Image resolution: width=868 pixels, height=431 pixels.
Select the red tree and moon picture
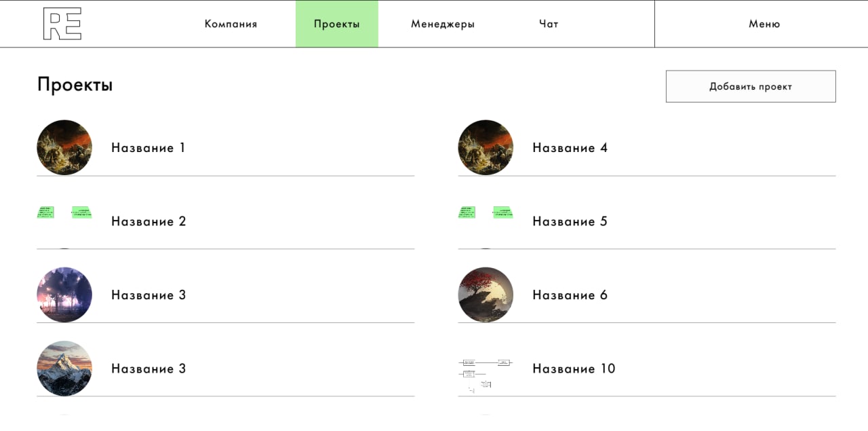point(486,295)
